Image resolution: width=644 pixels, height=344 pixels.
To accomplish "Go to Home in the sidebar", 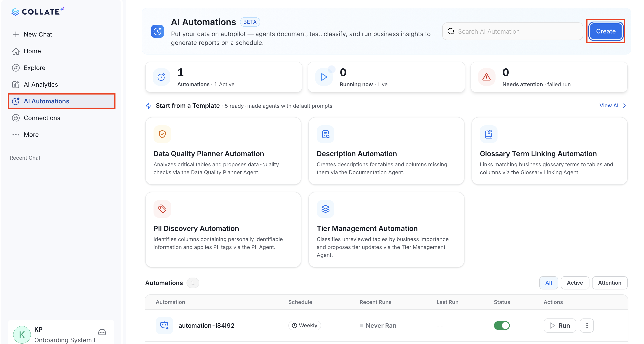I will [x=62, y=51].
